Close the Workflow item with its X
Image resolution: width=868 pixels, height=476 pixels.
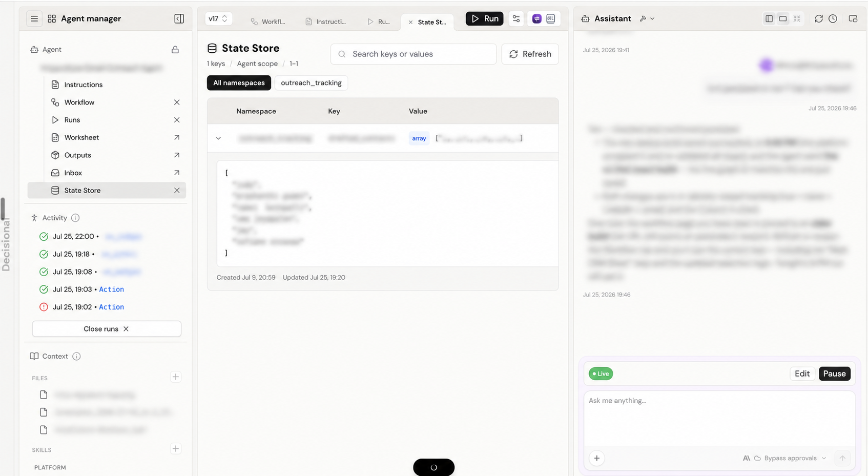pyautogui.click(x=177, y=102)
